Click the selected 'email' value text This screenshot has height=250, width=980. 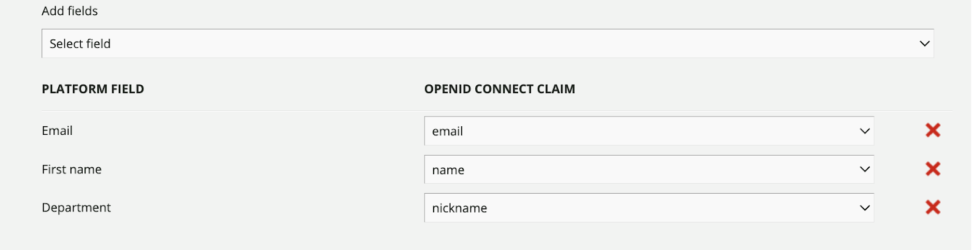click(x=447, y=132)
